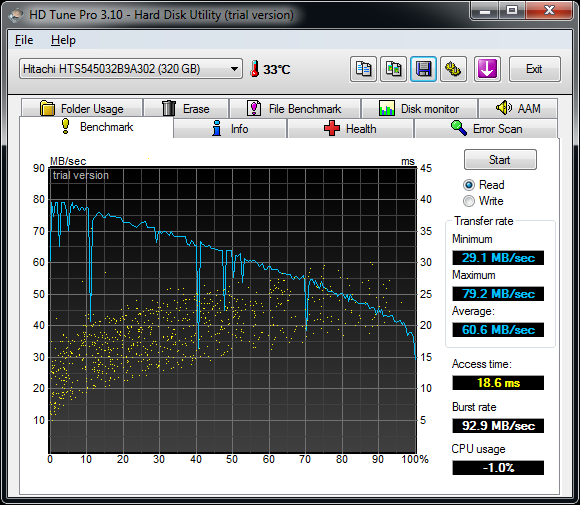Expand the Hitachi drive selection dropdown
Screen dimensions: 580x505
234,69
